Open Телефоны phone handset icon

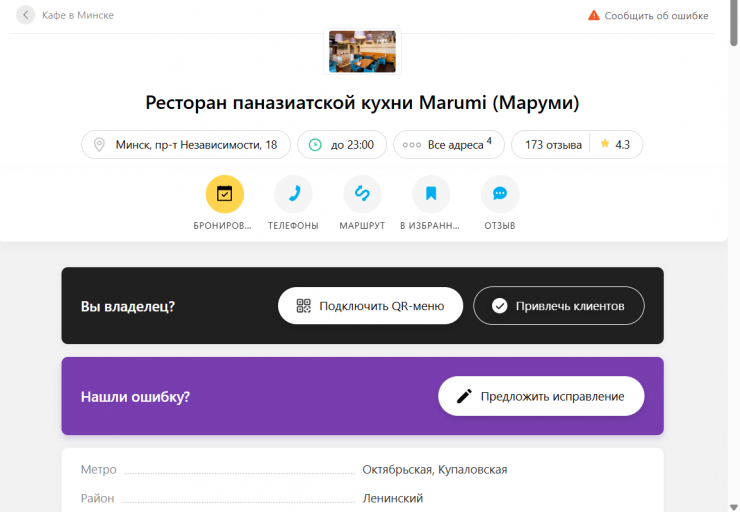[294, 194]
